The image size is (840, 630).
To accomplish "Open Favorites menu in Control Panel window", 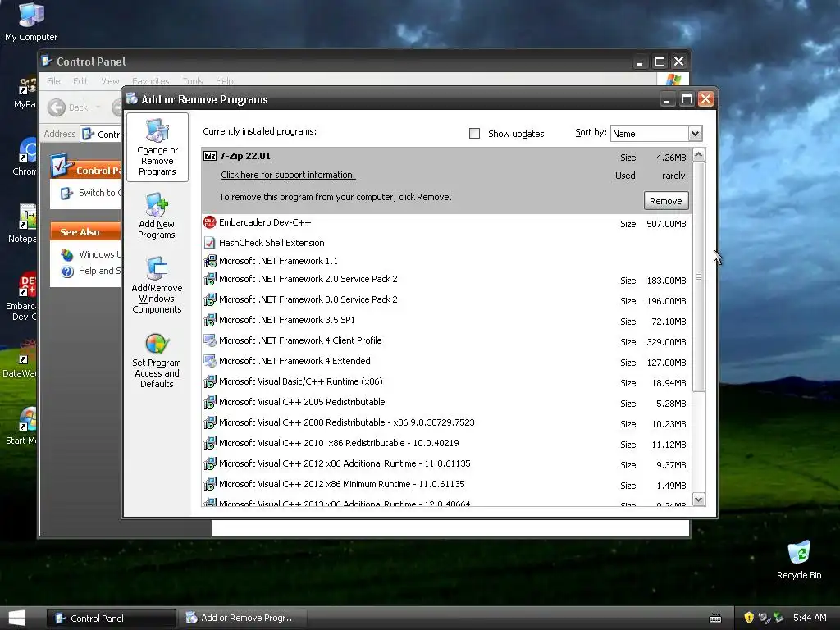I will click(151, 81).
